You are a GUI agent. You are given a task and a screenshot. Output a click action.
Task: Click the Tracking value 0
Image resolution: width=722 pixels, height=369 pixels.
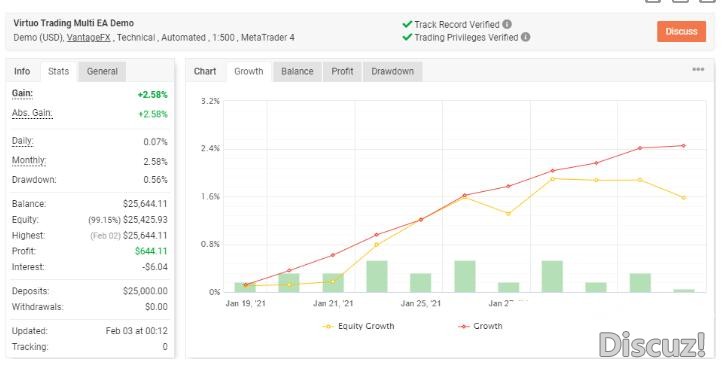coord(165,347)
